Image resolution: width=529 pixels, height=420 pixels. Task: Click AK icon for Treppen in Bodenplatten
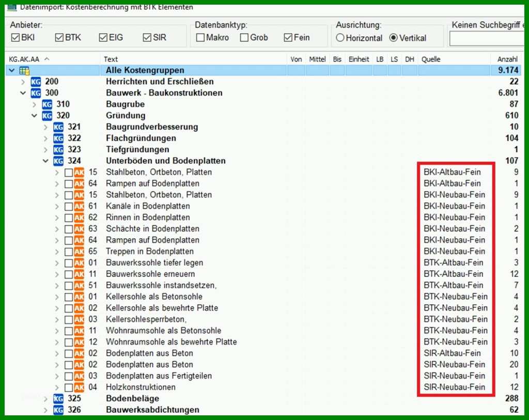79,251
